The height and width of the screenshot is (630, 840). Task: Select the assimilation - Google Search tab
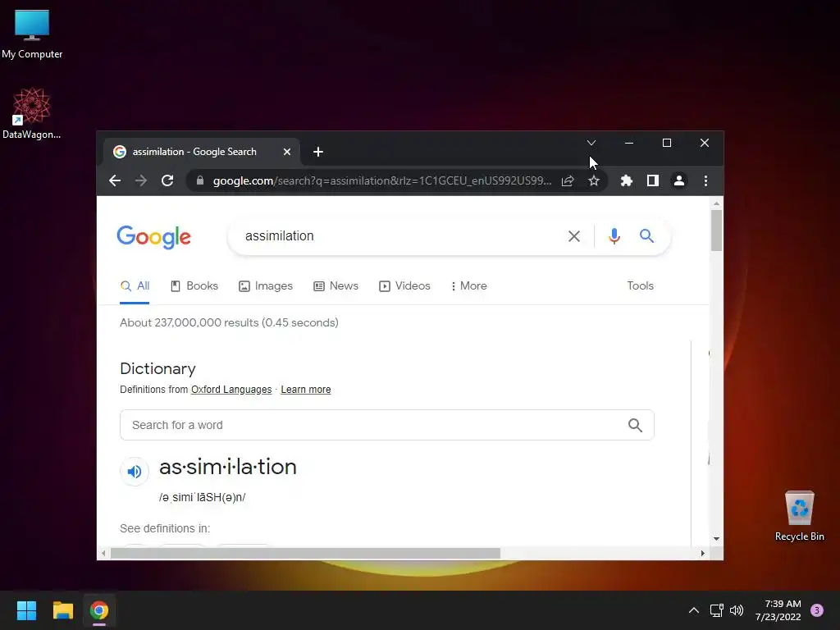click(x=202, y=152)
